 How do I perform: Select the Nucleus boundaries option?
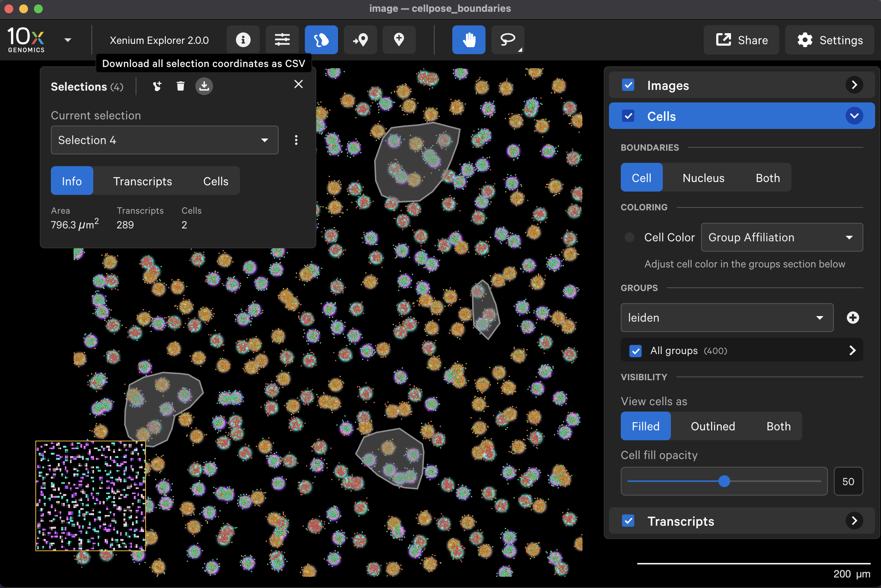(703, 178)
